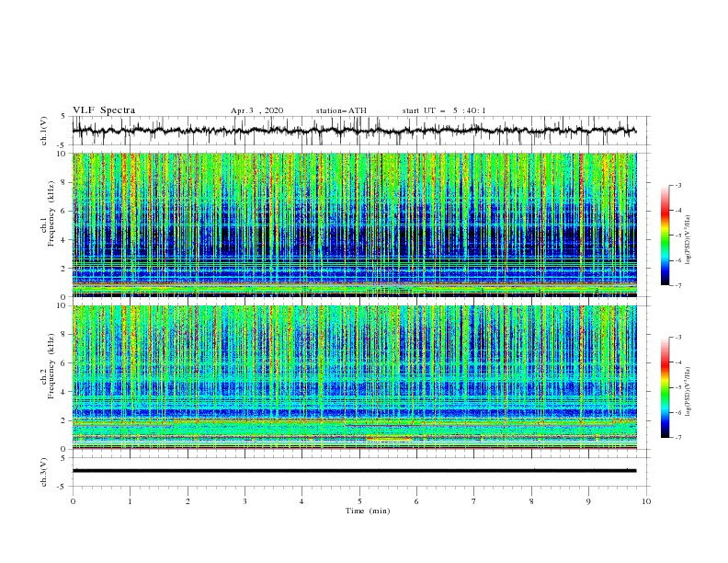The width and height of the screenshot is (728, 563).
Task: Click the ch.2 color bar "log(PSD)(V²/Hz)" label
Action: point(688,392)
